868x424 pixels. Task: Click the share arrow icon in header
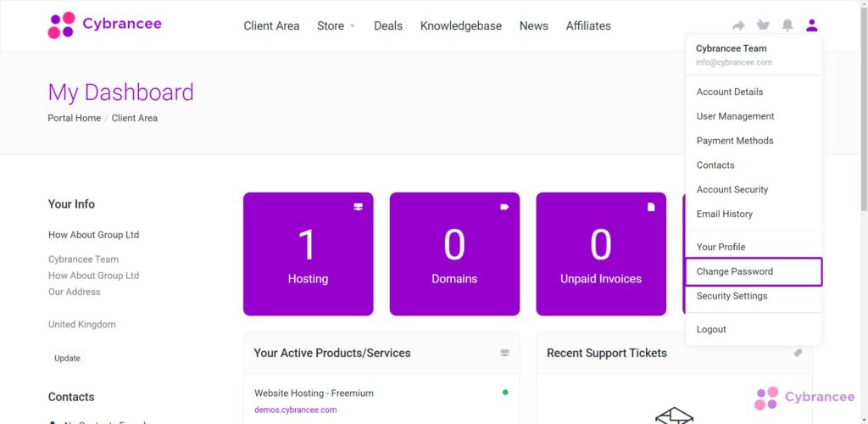click(738, 25)
